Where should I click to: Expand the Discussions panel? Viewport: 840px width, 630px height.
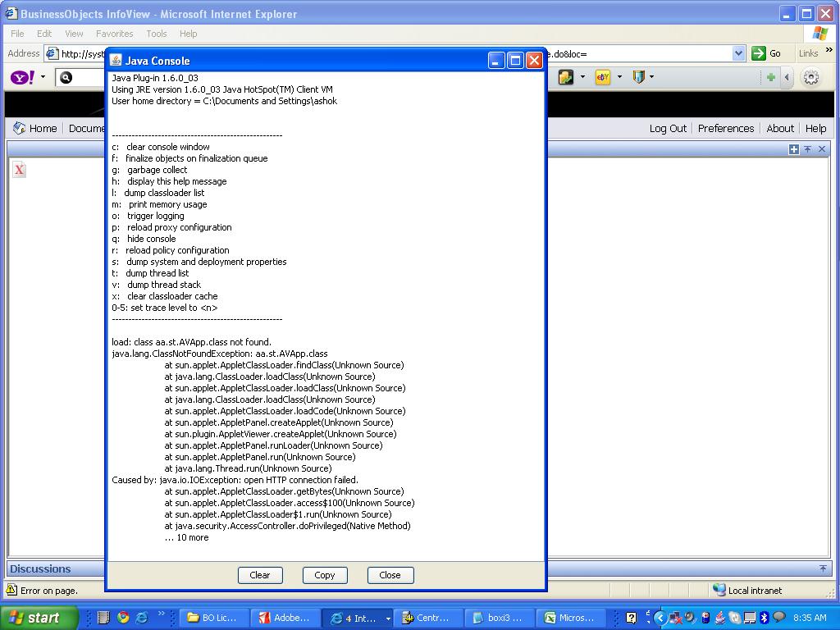[823, 568]
